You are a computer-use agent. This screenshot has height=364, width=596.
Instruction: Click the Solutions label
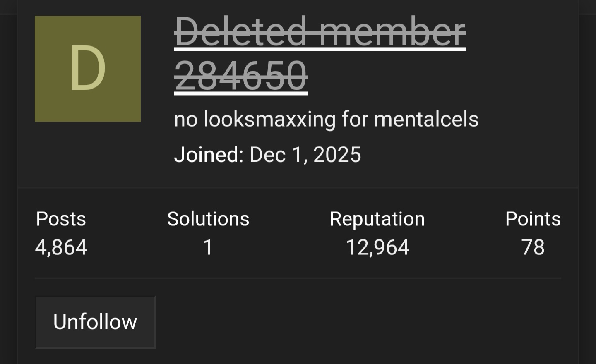208,219
